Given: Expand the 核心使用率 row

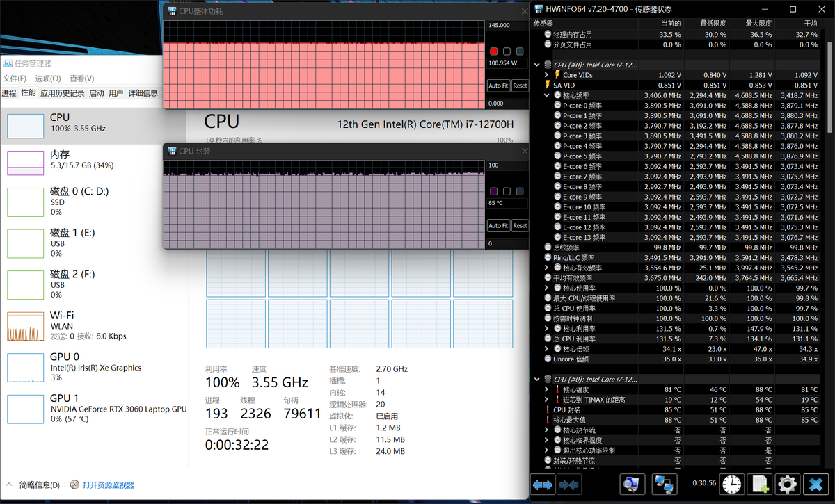Looking at the screenshot, I should 547,288.
